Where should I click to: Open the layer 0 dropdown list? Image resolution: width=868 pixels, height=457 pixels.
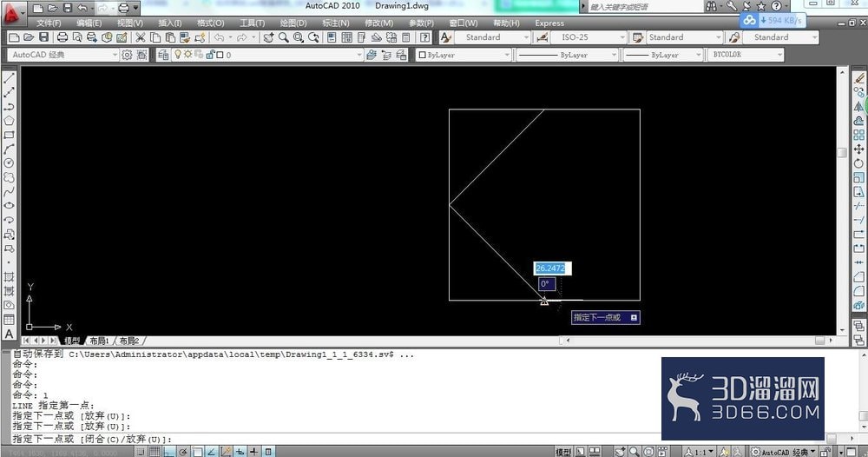pos(266,55)
